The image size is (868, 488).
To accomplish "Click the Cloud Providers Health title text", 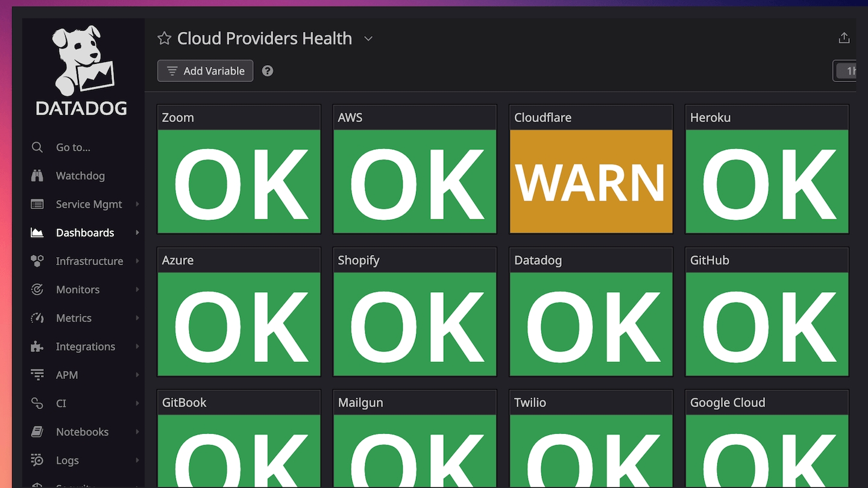I will pyautogui.click(x=265, y=39).
